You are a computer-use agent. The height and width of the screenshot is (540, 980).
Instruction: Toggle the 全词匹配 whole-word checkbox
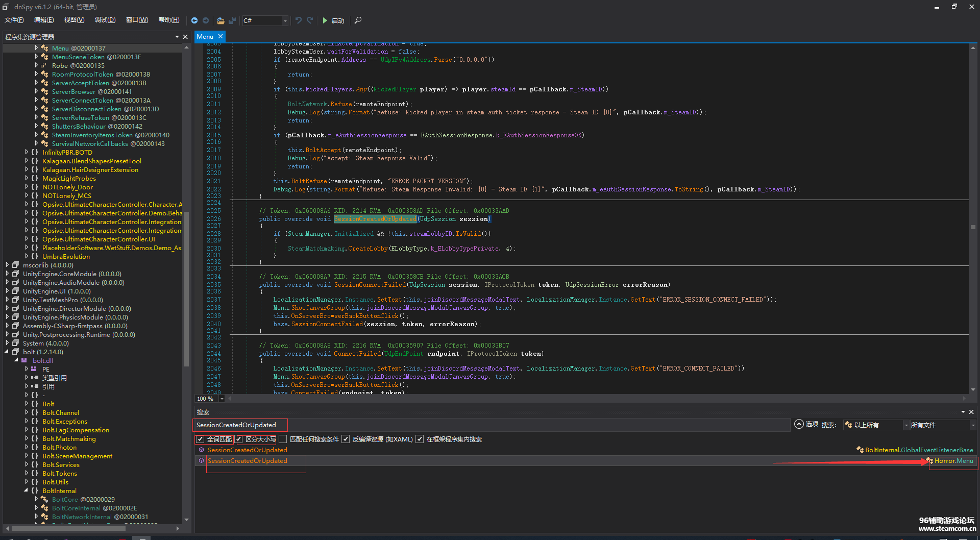[201, 439]
